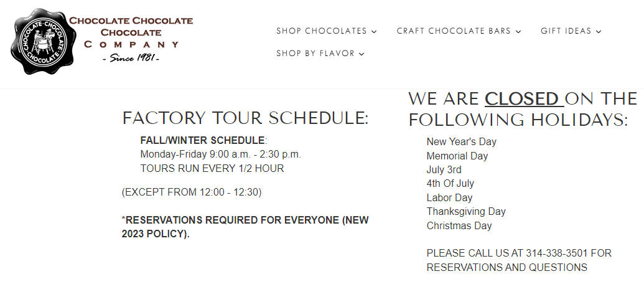Click Thanksgiving Day in the holiday list
The width and height of the screenshot is (644, 284).
coord(466,212)
